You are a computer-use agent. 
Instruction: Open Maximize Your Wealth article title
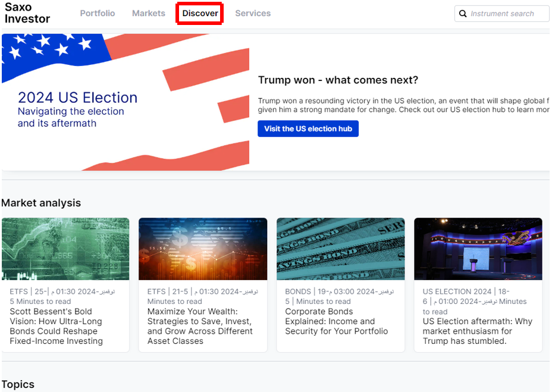[x=200, y=326]
